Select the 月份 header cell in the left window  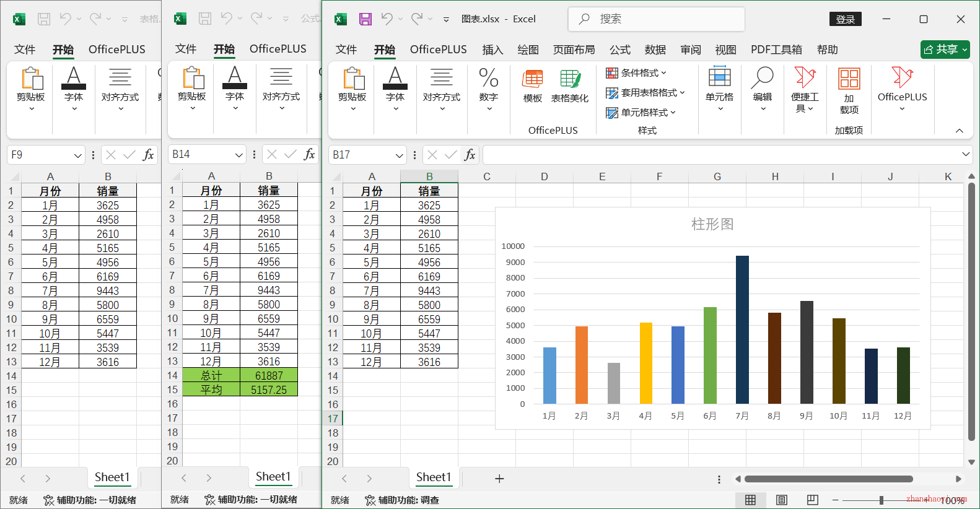[50, 191]
